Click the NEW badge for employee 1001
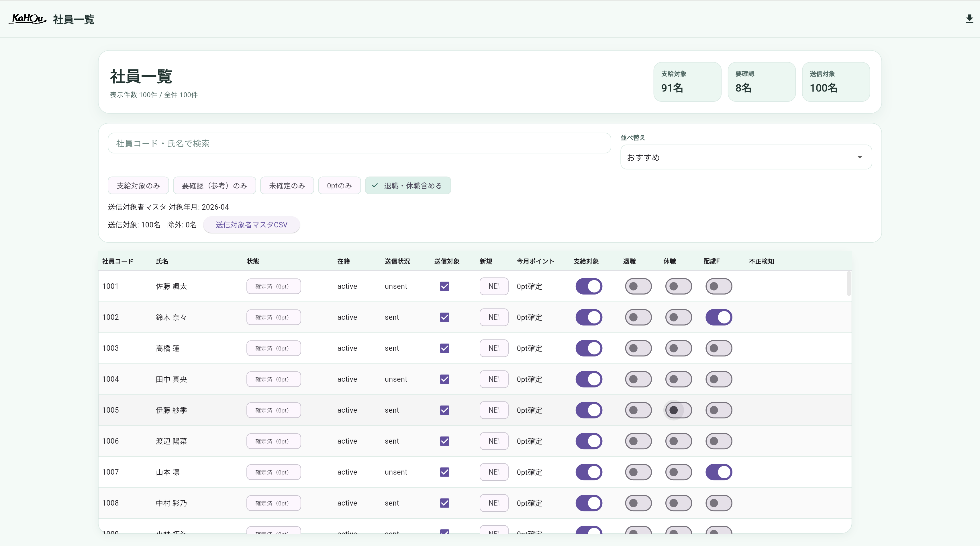980x546 pixels. (x=493, y=286)
